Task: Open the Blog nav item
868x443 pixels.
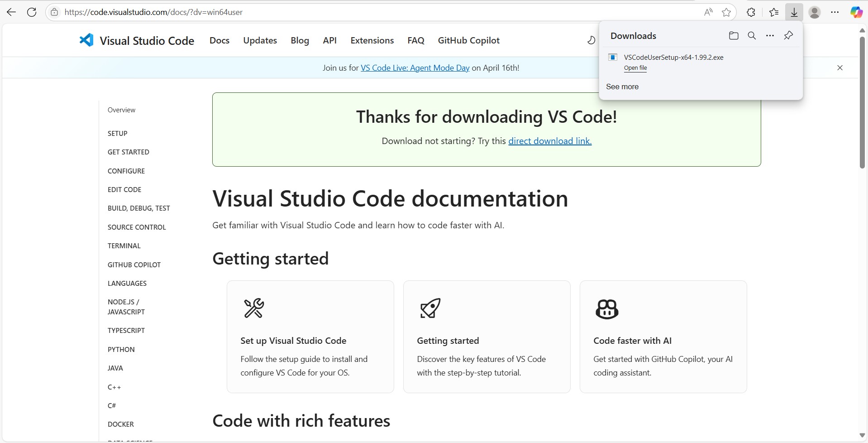Action: pos(300,40)
